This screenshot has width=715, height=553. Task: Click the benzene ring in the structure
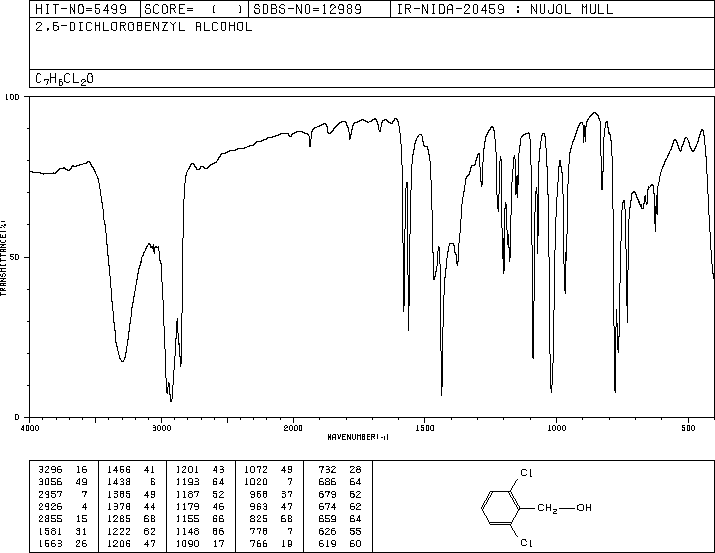pyautogui.click(x=501, y=507)
